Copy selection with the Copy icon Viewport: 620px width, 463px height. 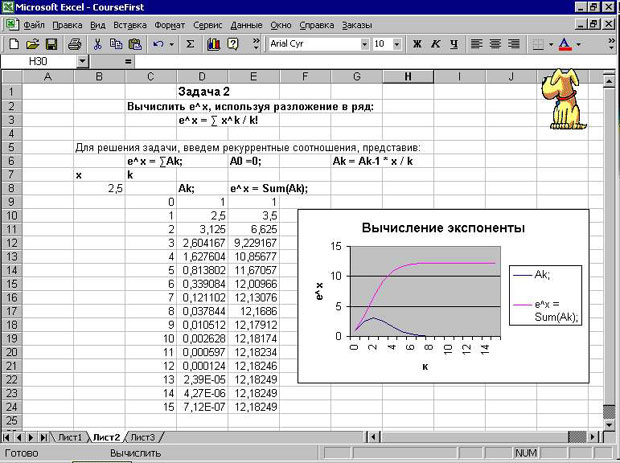coord(116,44)
